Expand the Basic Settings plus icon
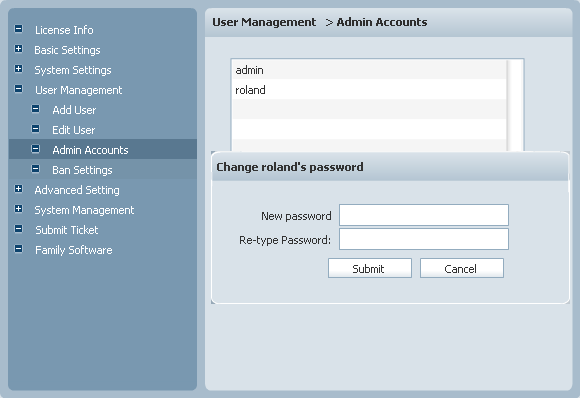This screenshot has width=580, height=398. pyautogui.click(x=18, y=49)
